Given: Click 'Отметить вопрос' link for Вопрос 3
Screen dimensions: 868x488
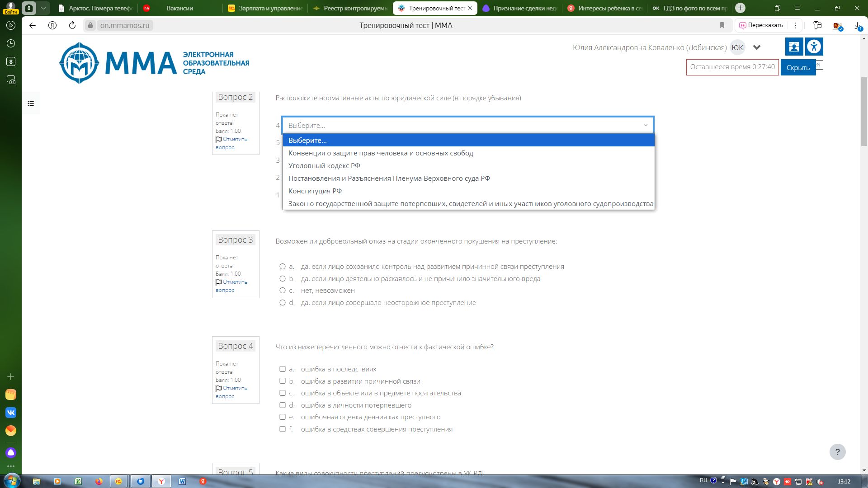Looking at the screenshot, I should 231,286.
